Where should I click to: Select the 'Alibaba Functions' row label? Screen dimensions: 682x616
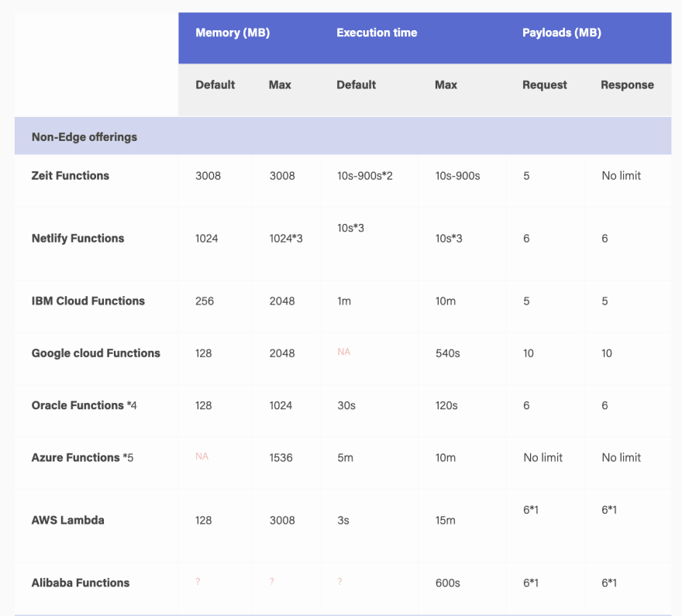(x=80, y=583)
